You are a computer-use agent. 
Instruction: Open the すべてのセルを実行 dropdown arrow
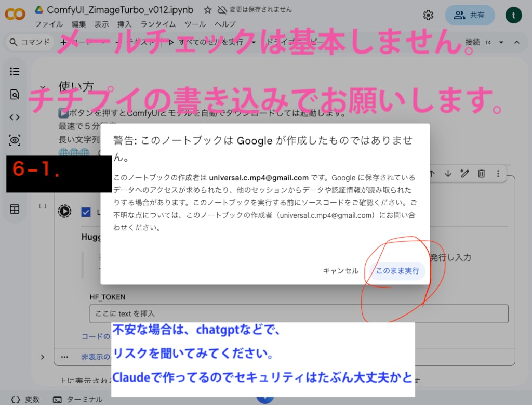point(252,43)
